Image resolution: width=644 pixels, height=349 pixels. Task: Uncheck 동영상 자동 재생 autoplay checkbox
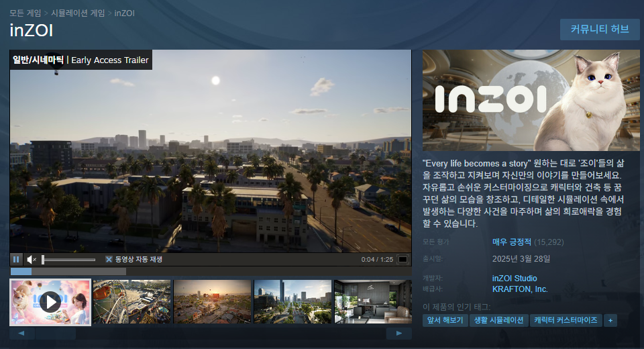[109, 259]
